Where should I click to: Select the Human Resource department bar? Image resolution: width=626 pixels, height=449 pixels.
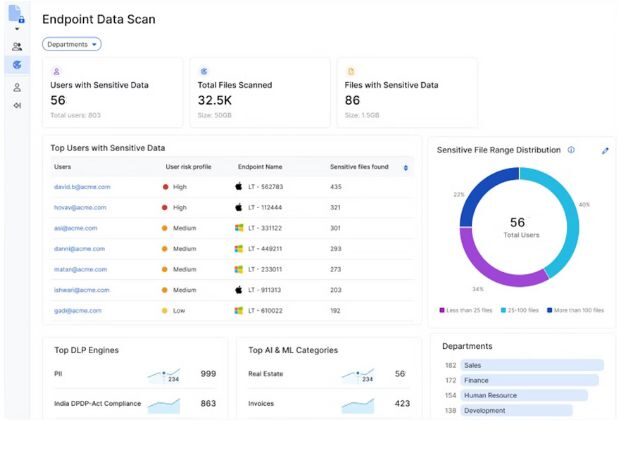coord(524,396)
